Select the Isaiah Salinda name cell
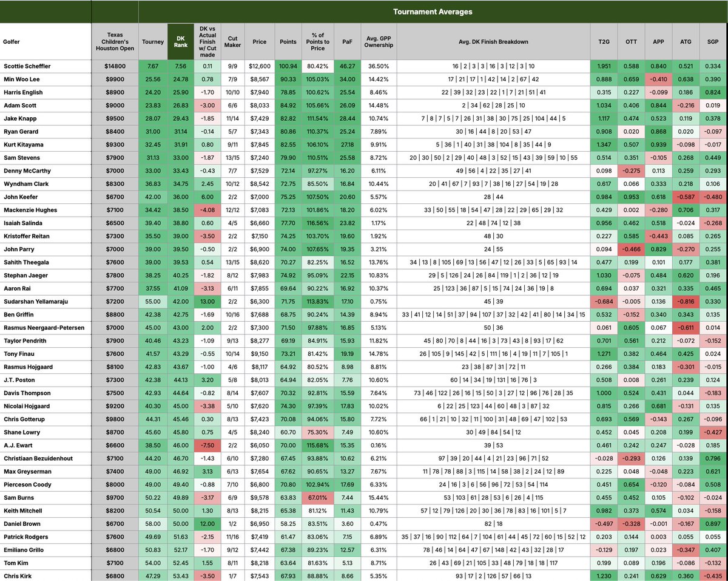 [x=46, y=223]
